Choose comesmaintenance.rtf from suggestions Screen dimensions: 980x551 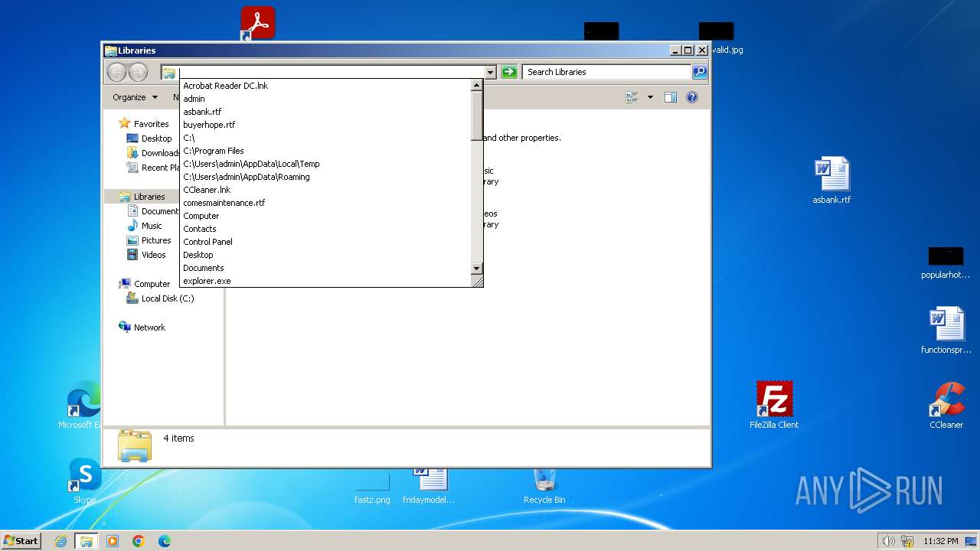pyautogui.click(x=325, y=203)
